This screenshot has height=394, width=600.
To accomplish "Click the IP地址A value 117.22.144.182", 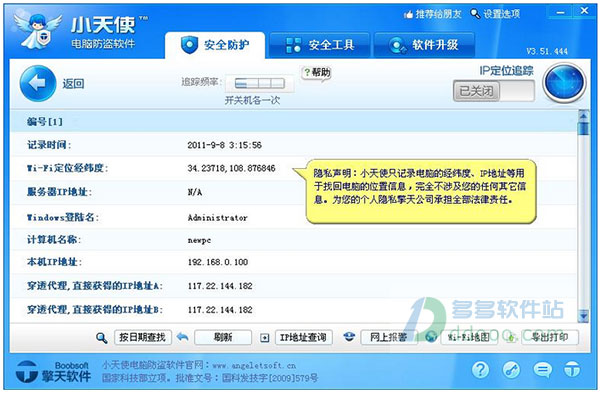I will (x=220, y=286).
